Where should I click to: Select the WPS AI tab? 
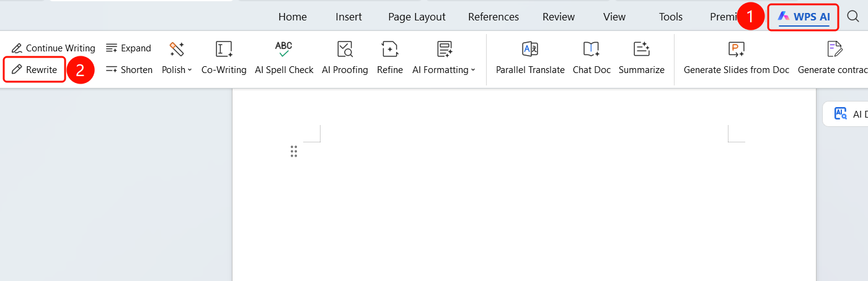804,17
